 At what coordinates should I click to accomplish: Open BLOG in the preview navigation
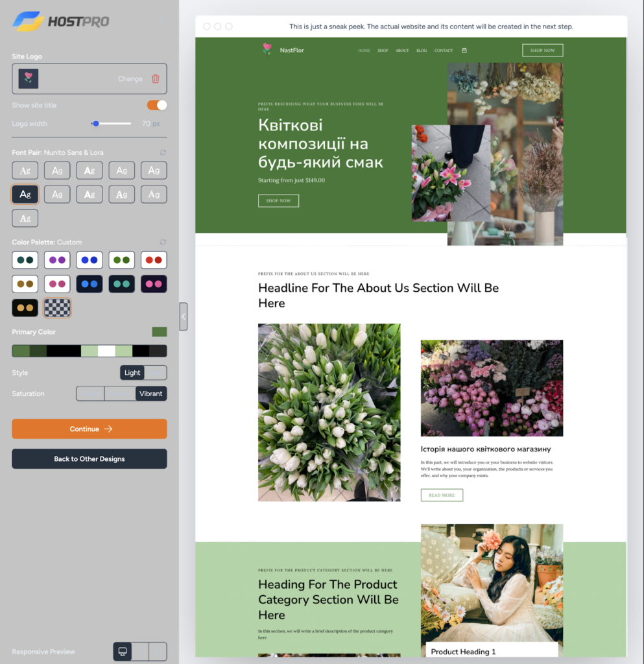pyautogui.click(x=422, y=51)
